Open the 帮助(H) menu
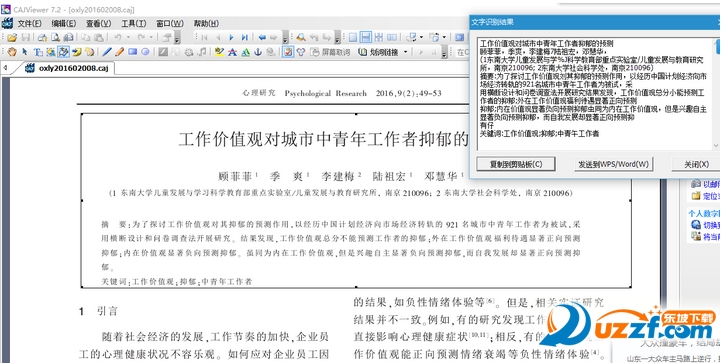The width and height of the screenshot is (723, 363). pyautogui.click(x=206, y=23)
